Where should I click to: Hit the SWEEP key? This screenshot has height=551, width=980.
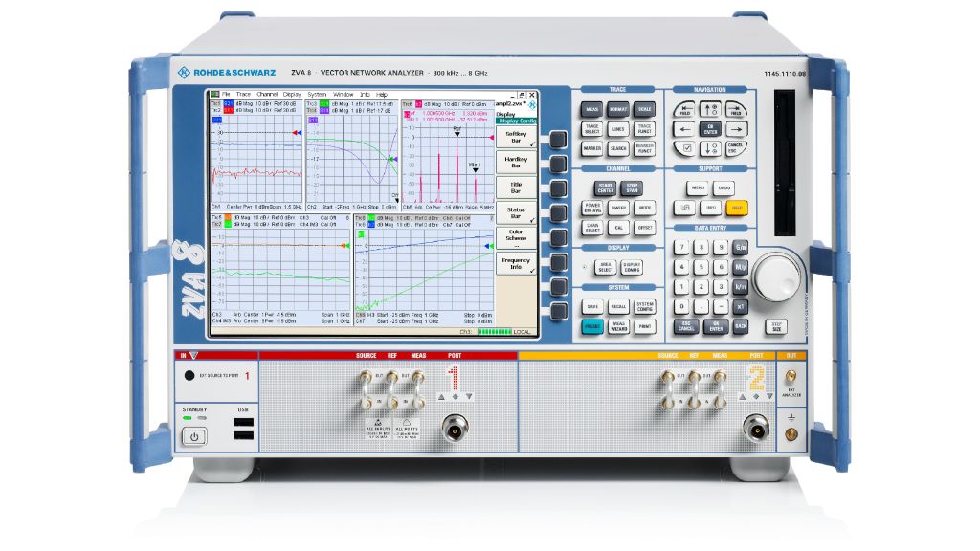click(618, 208)
